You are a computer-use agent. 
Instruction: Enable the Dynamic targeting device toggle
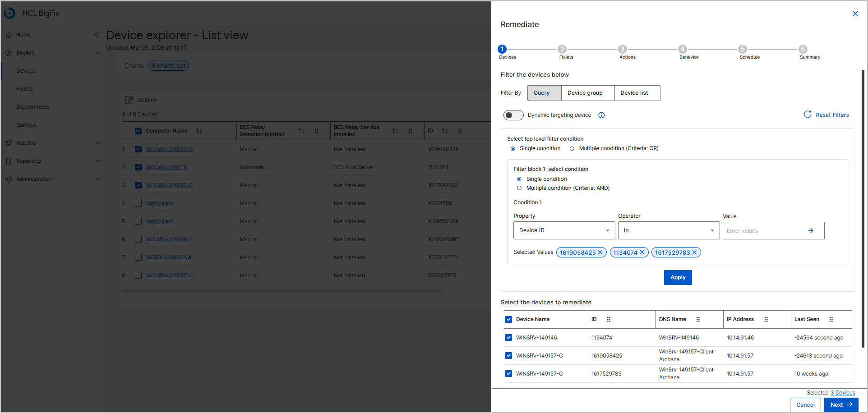[513, 115]
